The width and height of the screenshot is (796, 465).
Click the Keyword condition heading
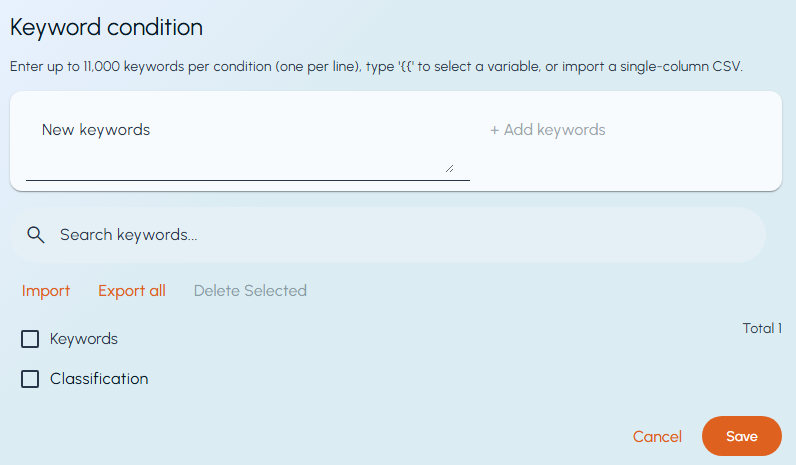[x=106, y=27]
